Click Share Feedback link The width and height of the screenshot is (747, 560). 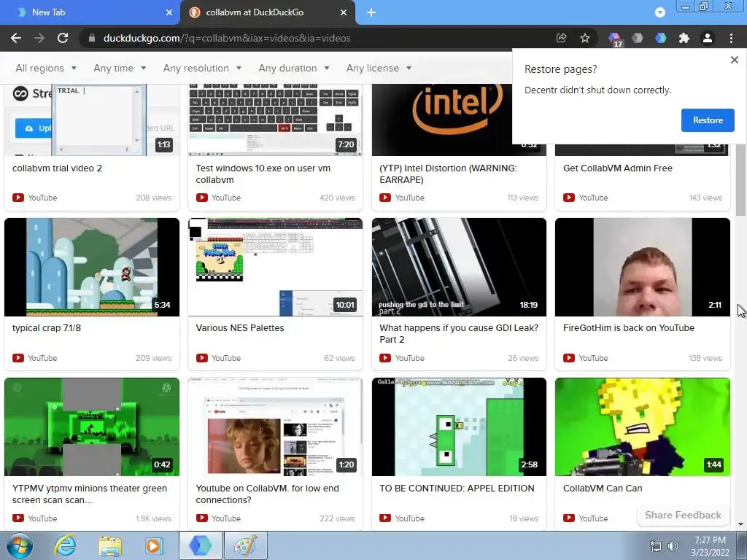(x=683, y=516)
